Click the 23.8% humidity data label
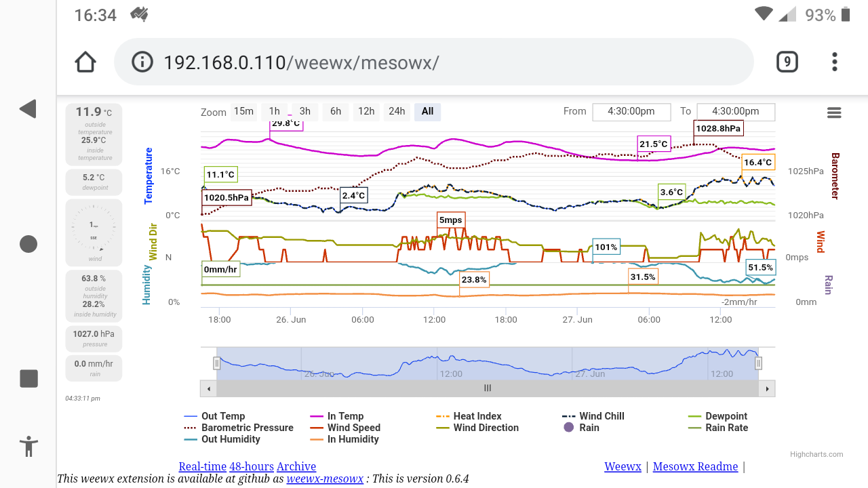The height and width of the screenshot is (488, 868). click(474, 279)
